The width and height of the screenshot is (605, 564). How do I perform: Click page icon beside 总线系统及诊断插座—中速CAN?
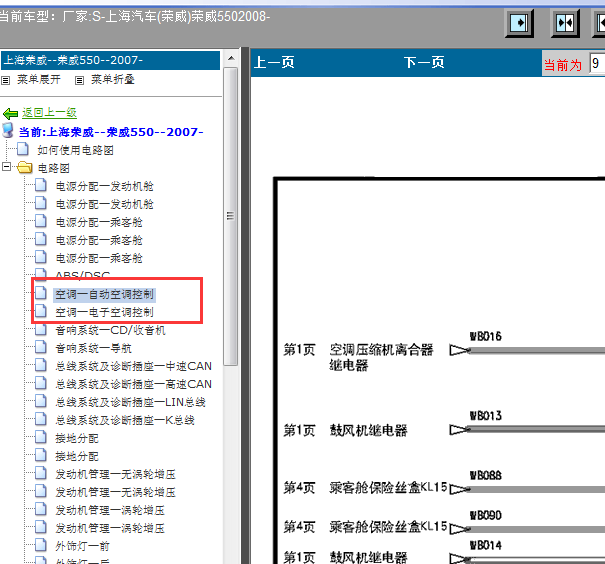point(41,365)
